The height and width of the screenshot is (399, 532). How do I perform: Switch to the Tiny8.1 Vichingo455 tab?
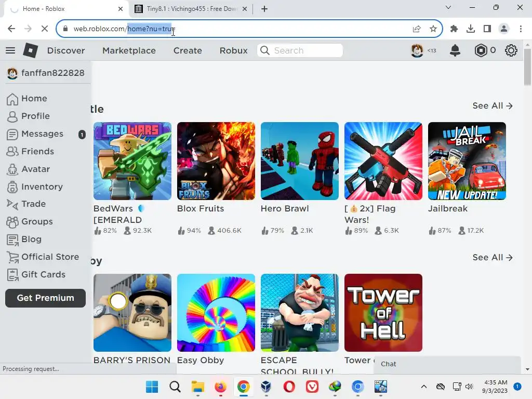click(191, 9)
